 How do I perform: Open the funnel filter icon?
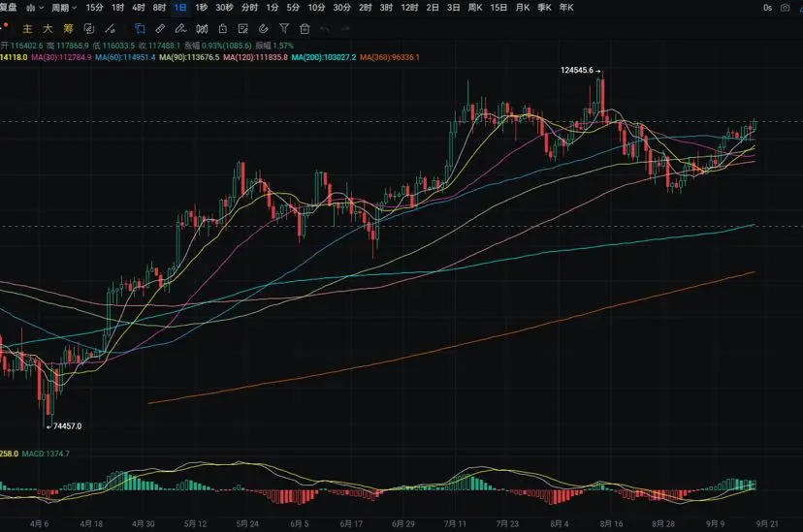click(284, 29)
